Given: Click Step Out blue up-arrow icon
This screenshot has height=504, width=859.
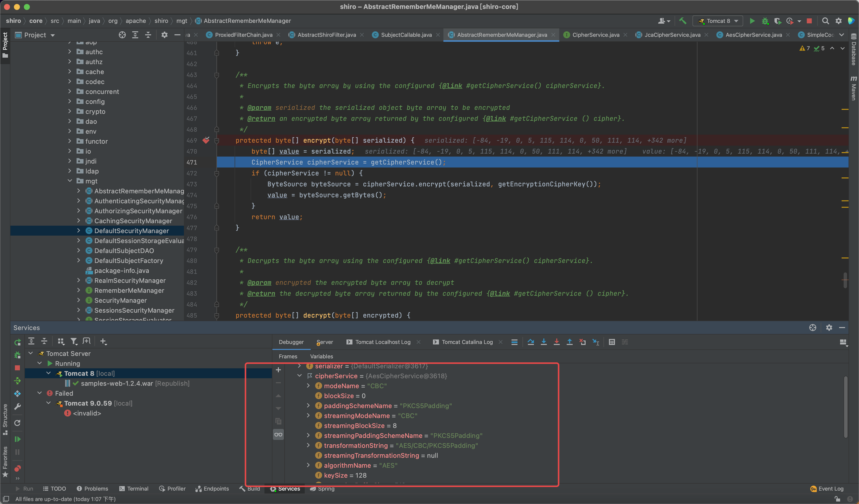Looking at the screenshot, I should pyautogui.click(x=569, y=342).
